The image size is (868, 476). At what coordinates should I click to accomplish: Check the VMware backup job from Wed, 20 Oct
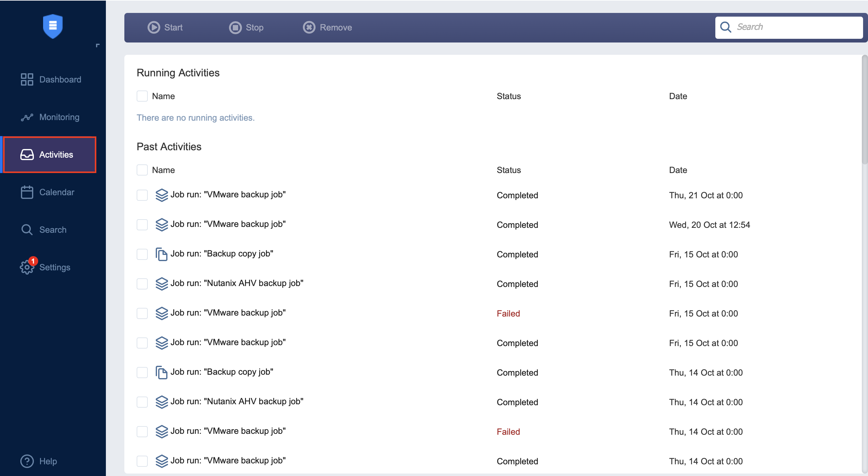click(142, 225)
